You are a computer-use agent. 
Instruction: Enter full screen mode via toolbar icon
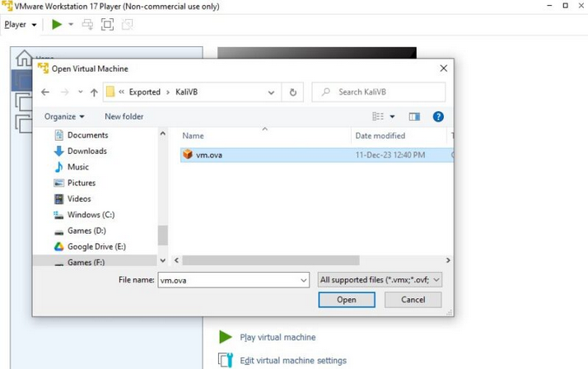pos(107,25)
